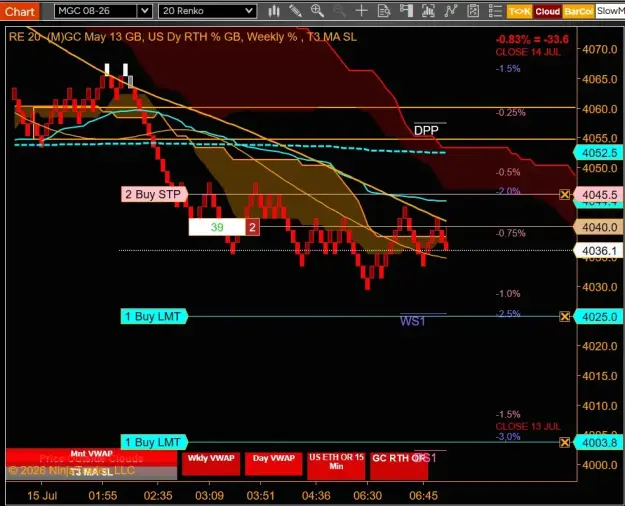
Task: Click the indicator title 'RE 20 (M)GC May 13 GB'
Action: point(75,37)
